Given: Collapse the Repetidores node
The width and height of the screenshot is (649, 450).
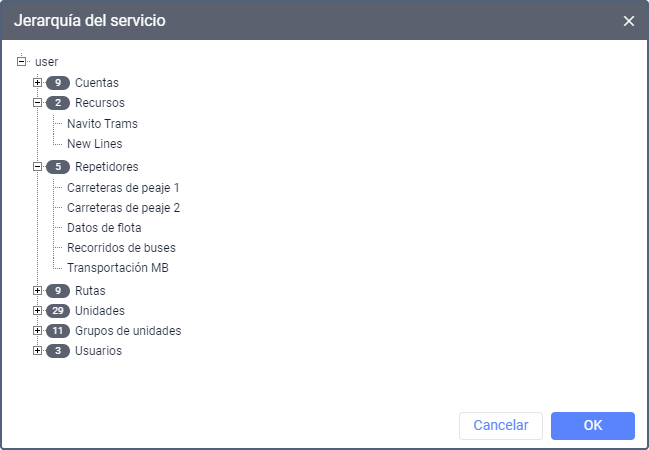Looking at the screenshot, I should (x=37, y=166).
